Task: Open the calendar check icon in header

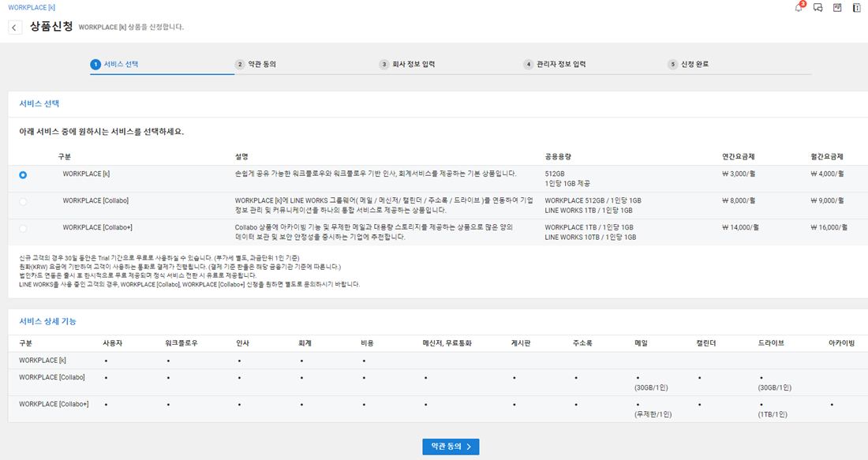Action: (x=837, y=8)
